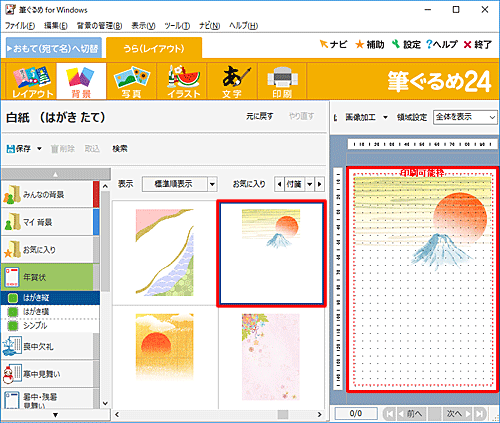
Task: Collapse category list with top arrow
Action: [56, 174]
